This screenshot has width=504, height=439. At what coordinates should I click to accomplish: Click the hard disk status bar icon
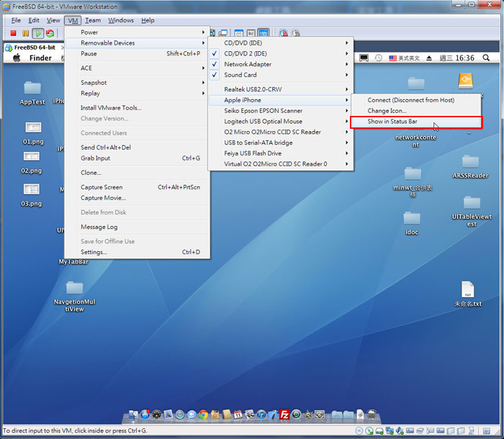coord(379,431)
